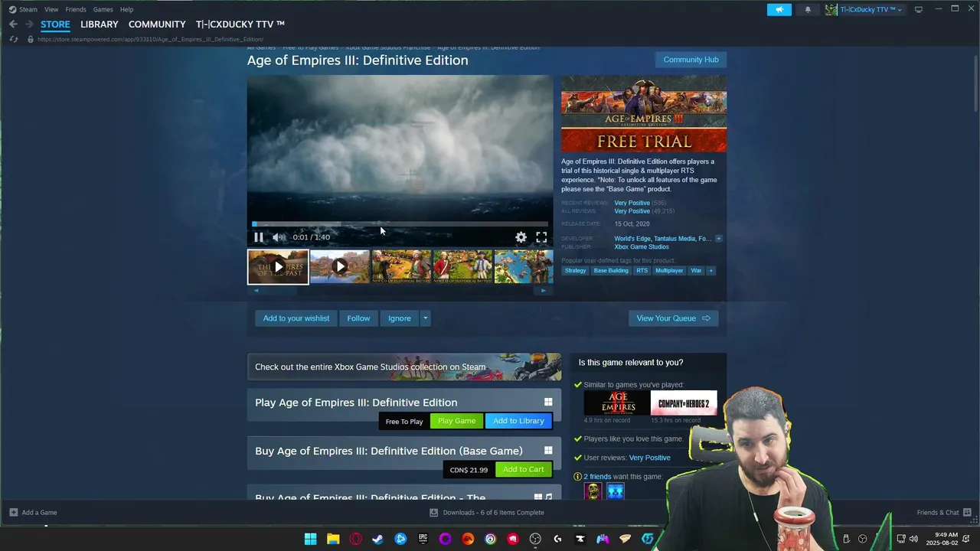
Task: Switch to STORE tab
Action: (55, 24)
